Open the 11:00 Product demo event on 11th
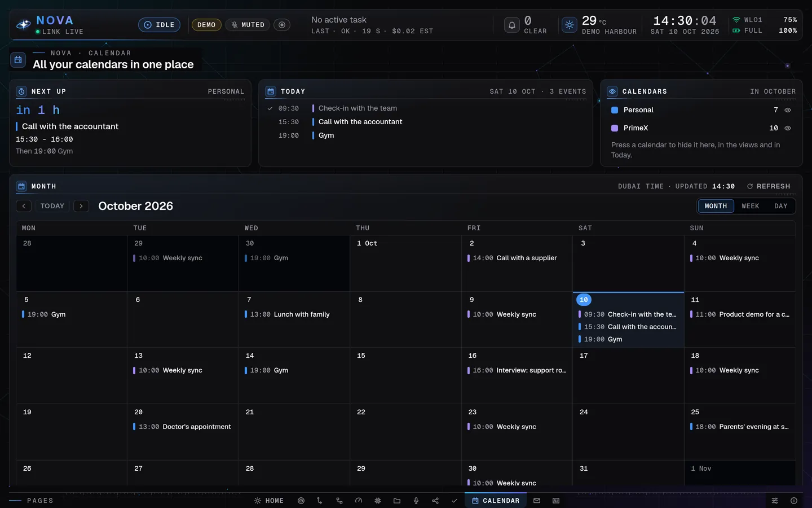Viewport: 812px width, 508px height. 740,314
